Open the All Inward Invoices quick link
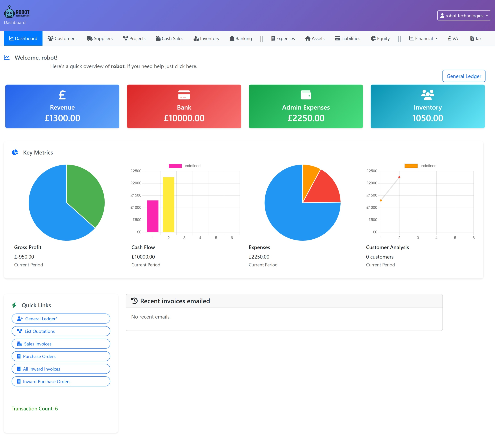This screenshot has height=448, width=495. point(61,369)
